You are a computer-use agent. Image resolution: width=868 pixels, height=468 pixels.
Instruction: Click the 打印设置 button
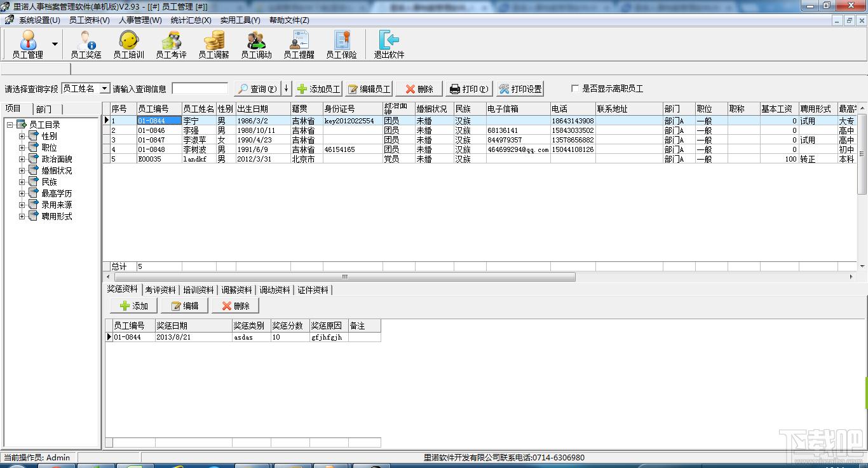520,89
